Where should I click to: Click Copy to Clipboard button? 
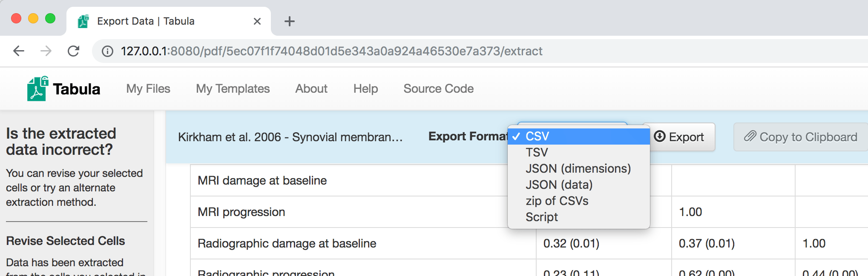800,137
